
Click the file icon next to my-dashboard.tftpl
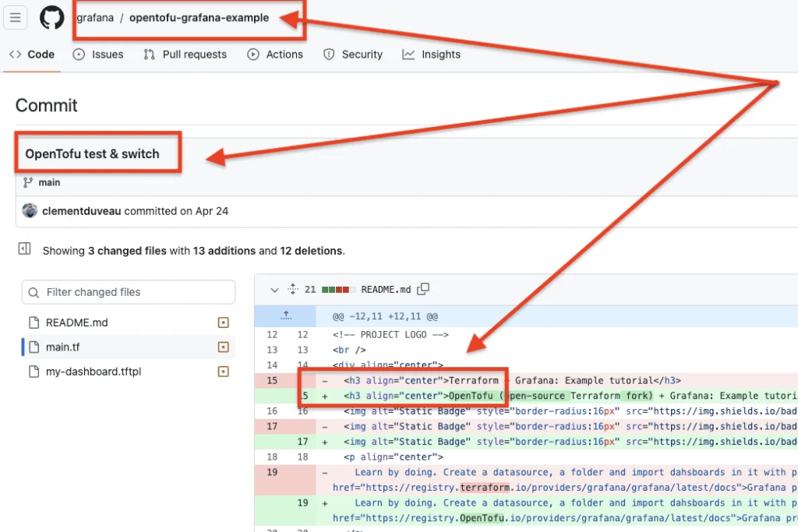(x=34, y=372)
